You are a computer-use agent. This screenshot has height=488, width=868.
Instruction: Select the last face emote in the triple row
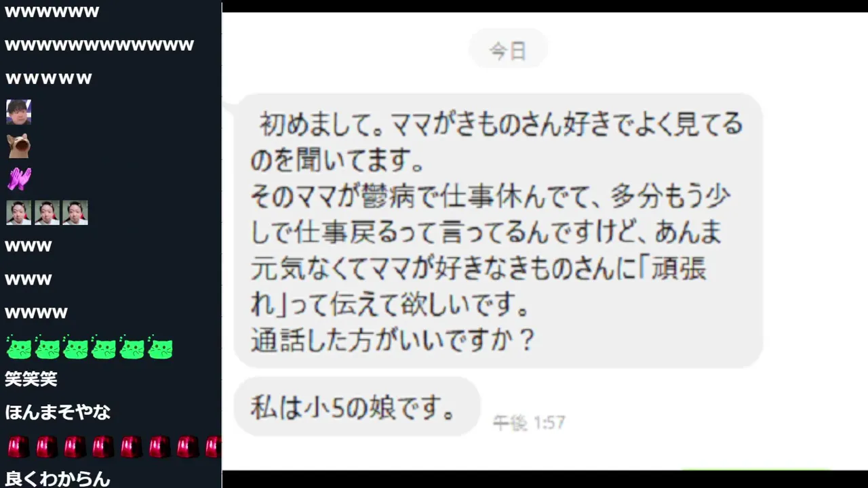pos(75,212)
